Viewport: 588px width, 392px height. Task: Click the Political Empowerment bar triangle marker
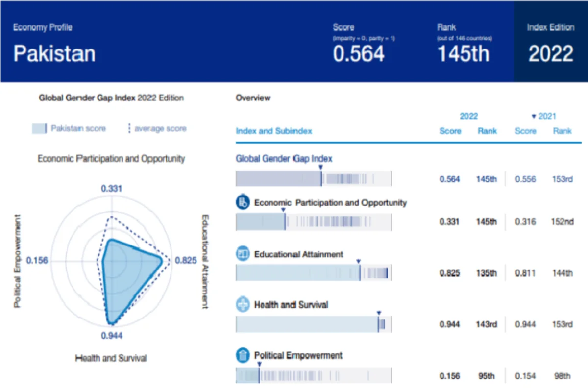259,363
